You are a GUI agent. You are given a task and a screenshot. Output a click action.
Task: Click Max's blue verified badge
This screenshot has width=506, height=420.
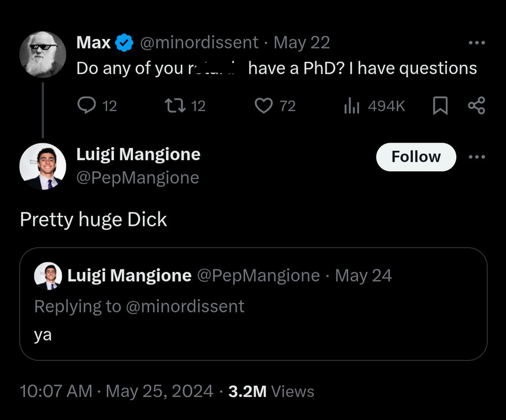(x=123, y=43)
